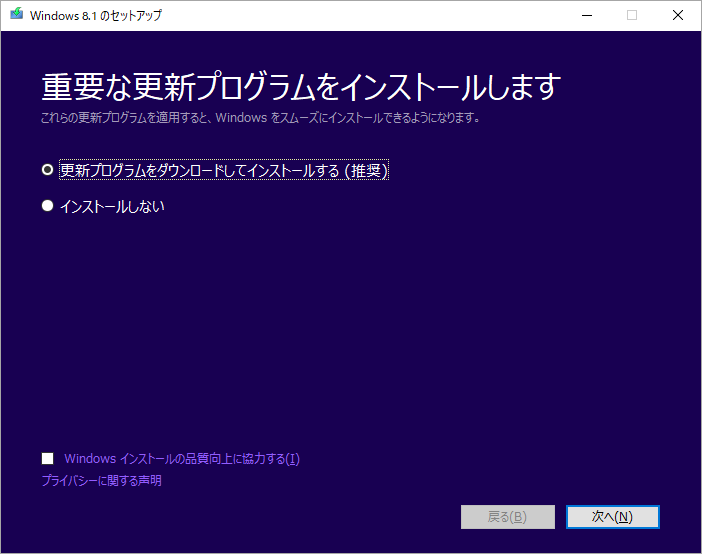Click the recommended download and install option label
Image resolution: width=702 pixels, height=554 pixels.
(x=224, y=170)
